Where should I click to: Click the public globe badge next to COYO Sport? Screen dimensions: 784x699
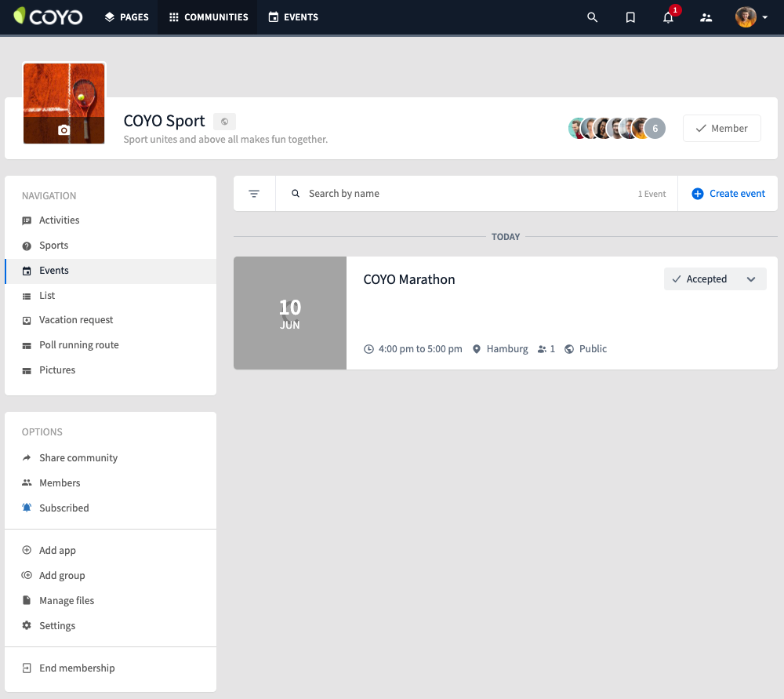[x=224, y=122]
